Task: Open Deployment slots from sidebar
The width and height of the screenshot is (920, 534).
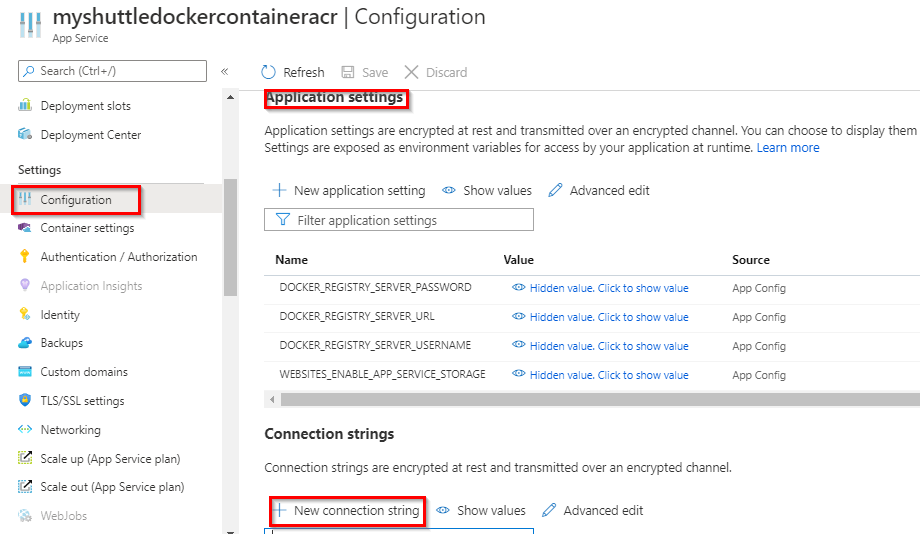Action: [86, 106]
